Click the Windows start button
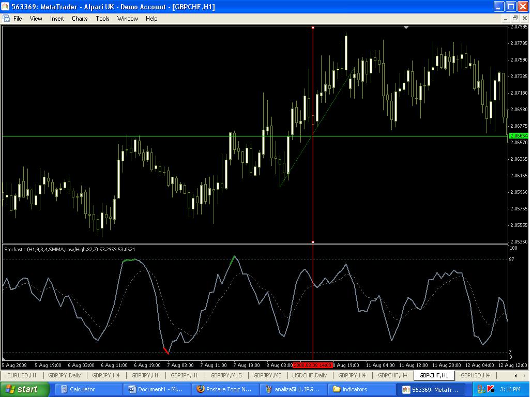This screenshot has height=397, width=532. (x=24, y=389)
